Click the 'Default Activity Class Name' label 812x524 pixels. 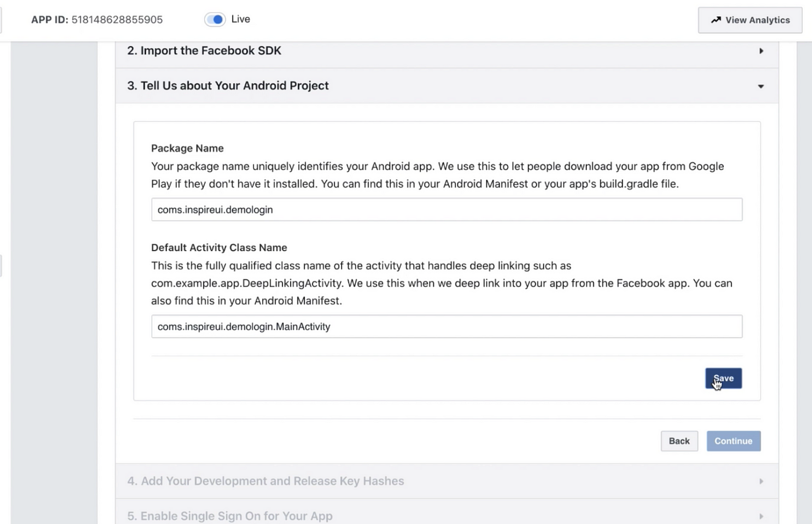pos(219,247)
